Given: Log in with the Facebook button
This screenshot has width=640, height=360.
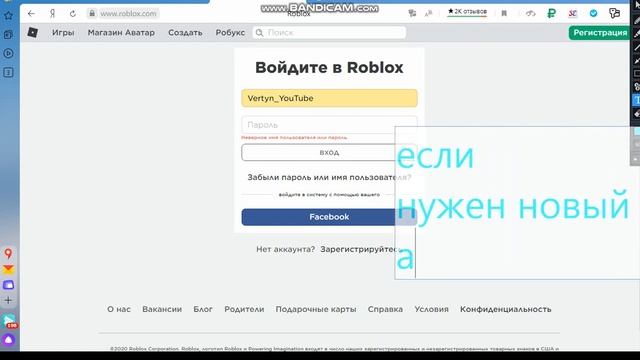Looking at the screenshot, I should click(x=329, y=217).
